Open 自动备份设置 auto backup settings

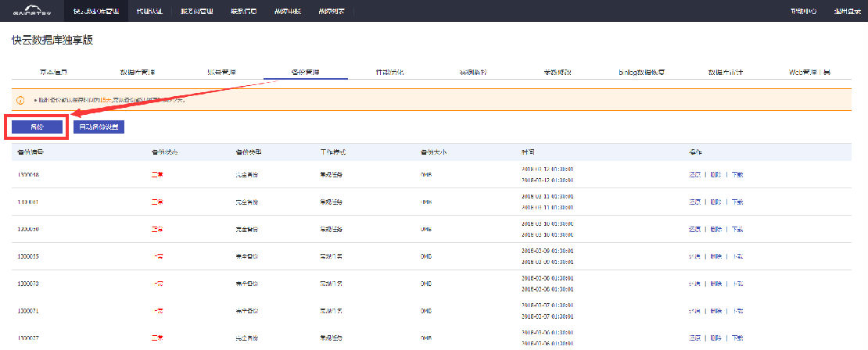(99, 126)
